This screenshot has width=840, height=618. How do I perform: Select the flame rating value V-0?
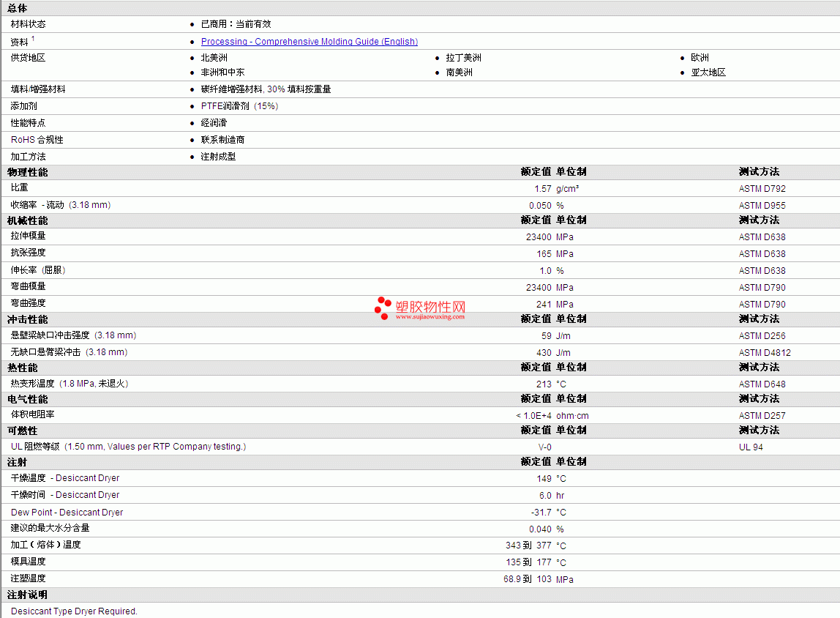(545, 447)
